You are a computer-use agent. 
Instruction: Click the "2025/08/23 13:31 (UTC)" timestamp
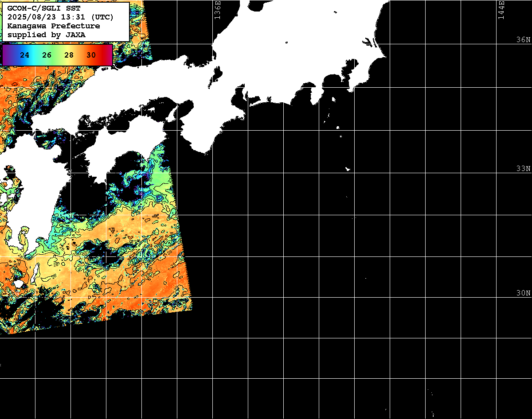(x=60, y=17)
